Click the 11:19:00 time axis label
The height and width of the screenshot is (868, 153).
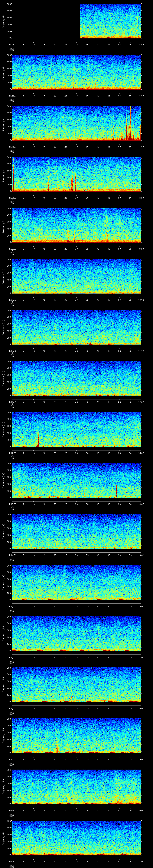[x=12, y=810]
